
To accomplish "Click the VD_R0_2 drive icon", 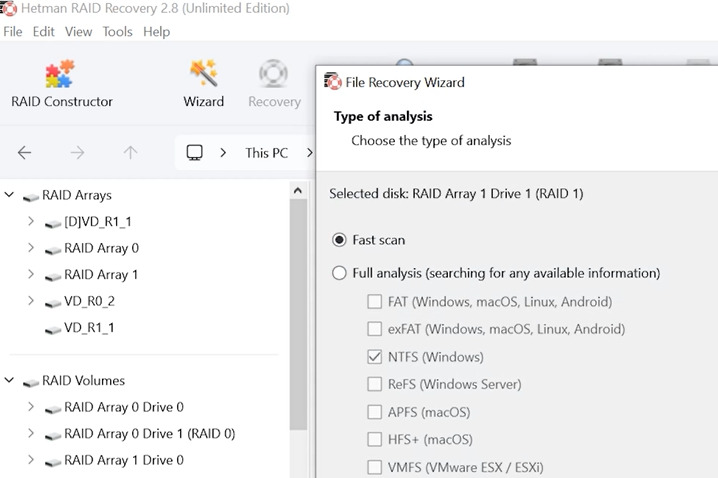I will tap(53, 303).
